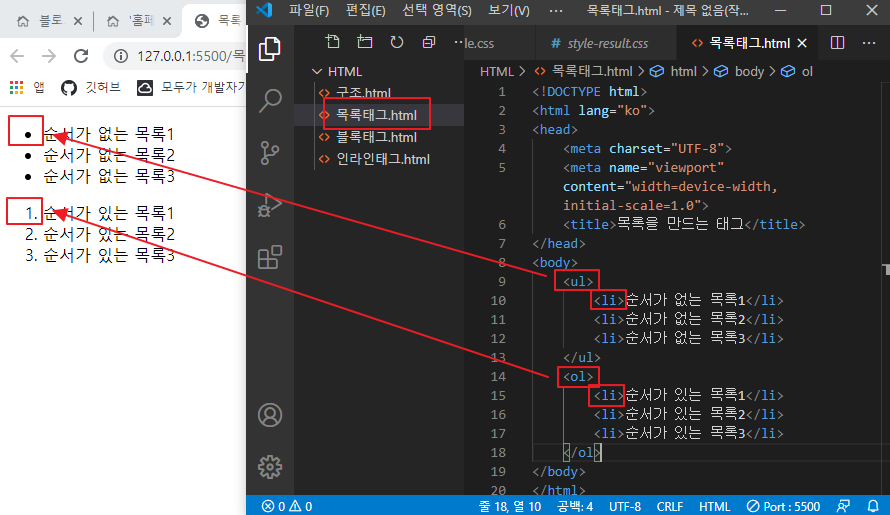890x515 pixels.
Task: Click body element breadcrumb
Action: 739,72
